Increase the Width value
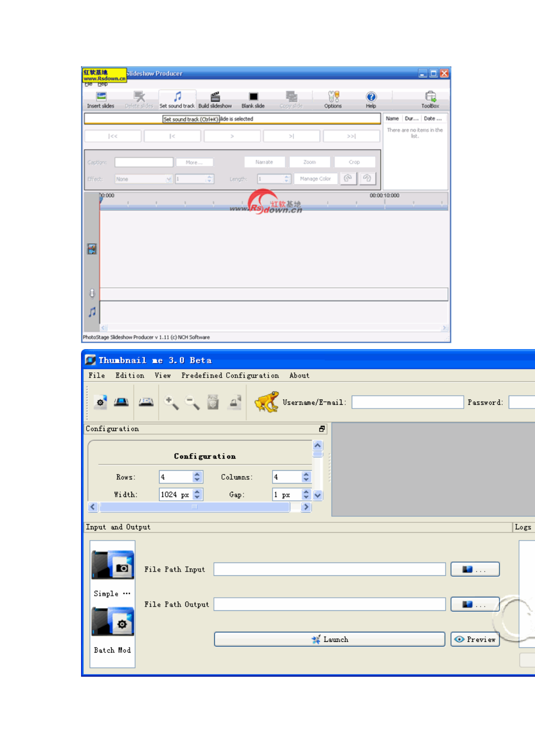 pos(197,492)
